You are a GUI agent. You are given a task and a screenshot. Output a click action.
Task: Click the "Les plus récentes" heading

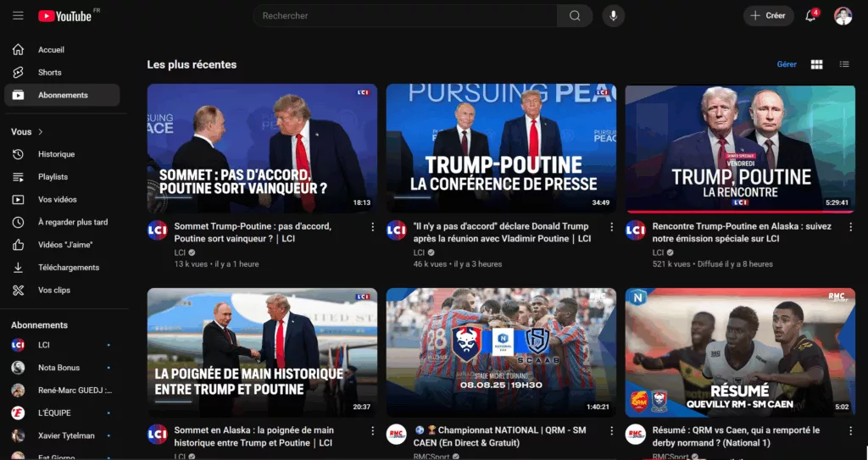[192, 64]
